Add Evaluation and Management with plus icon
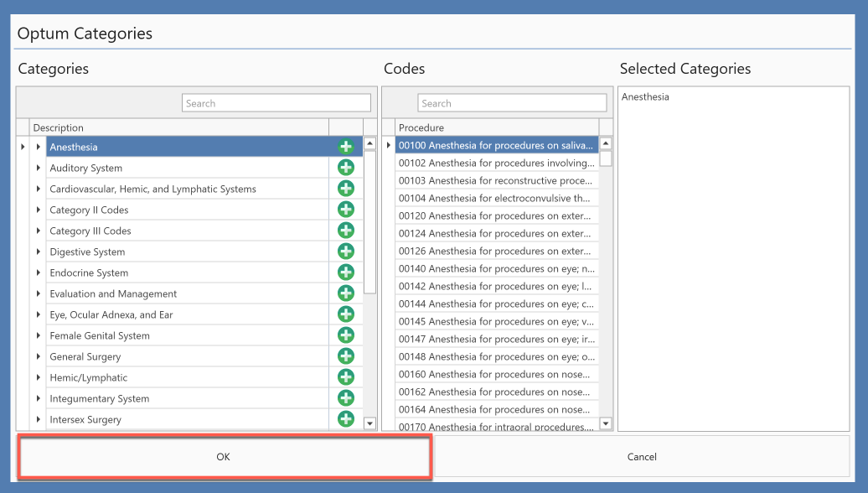 click(346, 293)
